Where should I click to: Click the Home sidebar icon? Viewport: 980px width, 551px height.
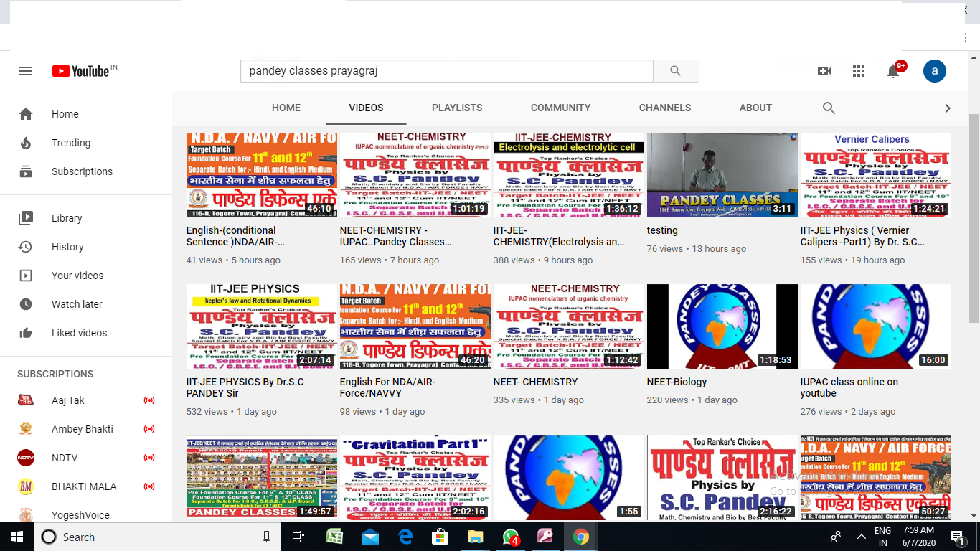click(x=26, y=114)
